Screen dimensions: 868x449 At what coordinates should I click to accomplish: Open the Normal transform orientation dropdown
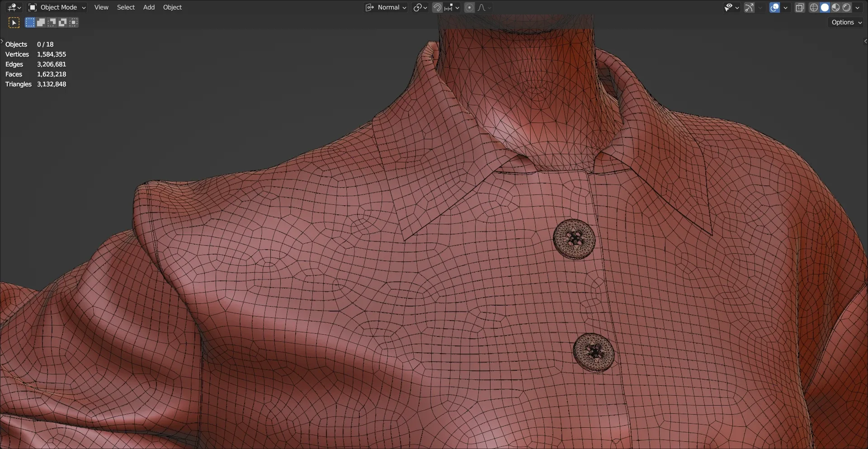[386, 7]
